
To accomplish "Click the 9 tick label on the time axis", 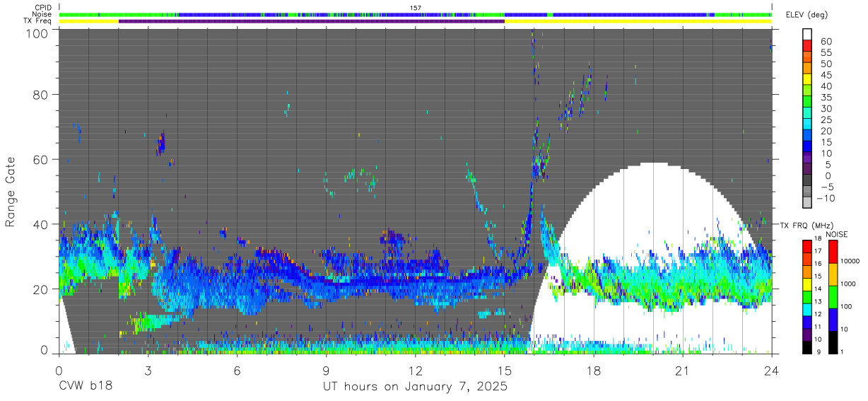I will pos(326,370).
